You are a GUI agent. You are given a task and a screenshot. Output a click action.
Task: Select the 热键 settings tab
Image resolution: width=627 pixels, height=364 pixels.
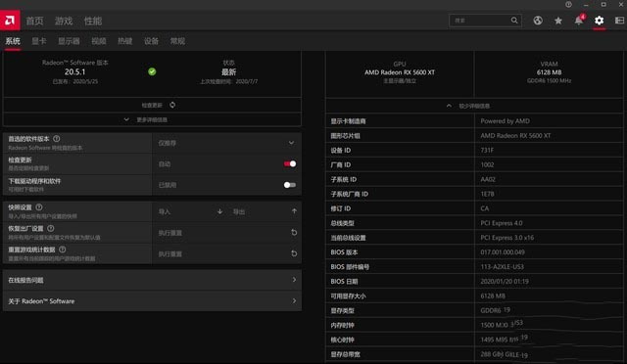tap(125, 41)
